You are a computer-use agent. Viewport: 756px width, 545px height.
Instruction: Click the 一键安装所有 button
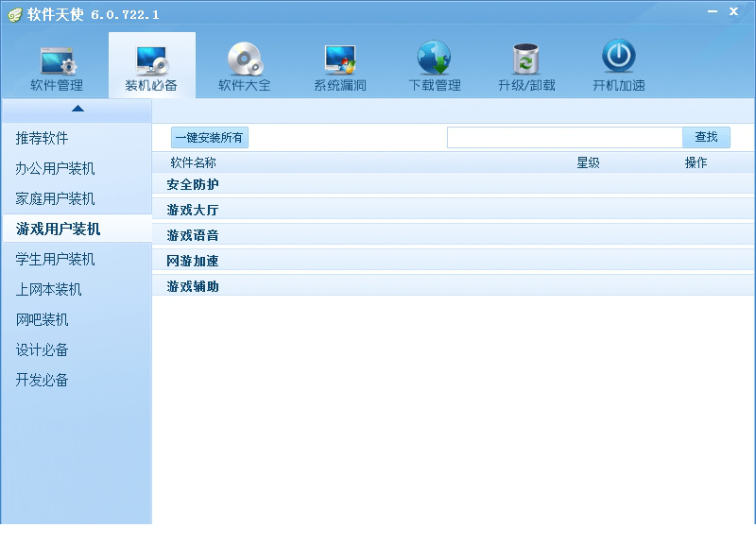pyautogui.click(x=210, y=137)
